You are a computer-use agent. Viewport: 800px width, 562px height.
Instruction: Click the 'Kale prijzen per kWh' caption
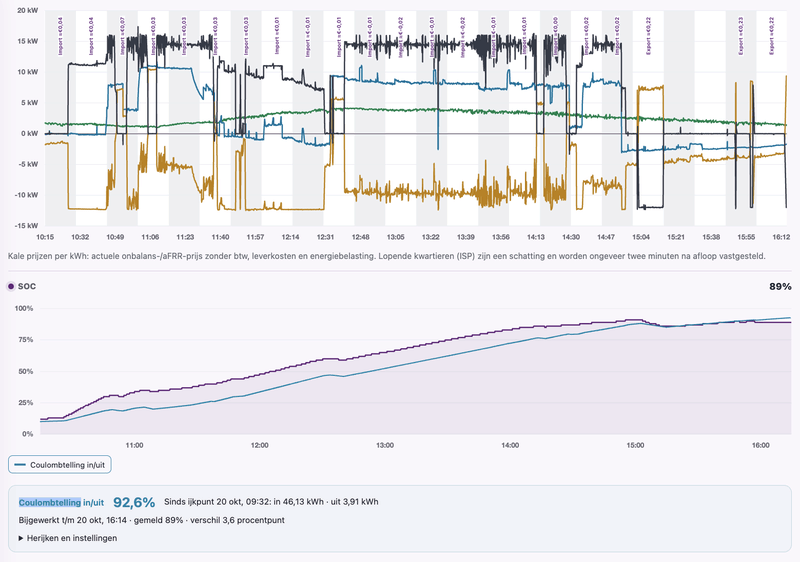tap(387, 256)
